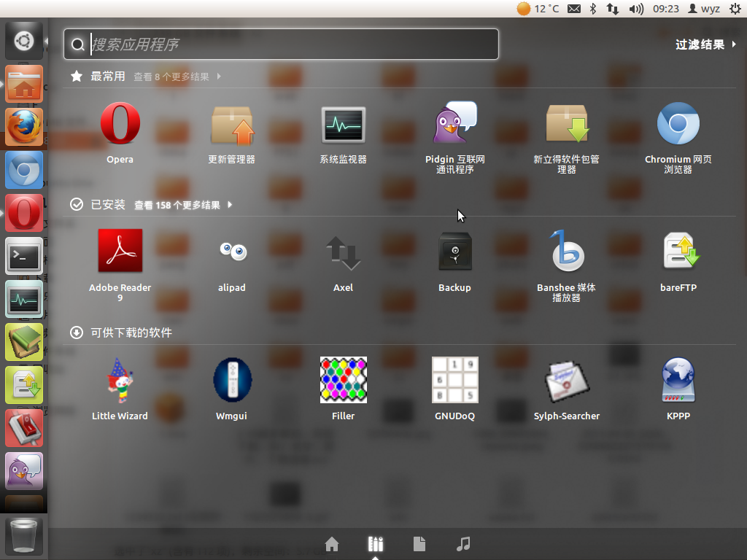This screenshot has width=747, height=560.
Task: Open the sound volume indicator
Action: (x=636, y=9)
